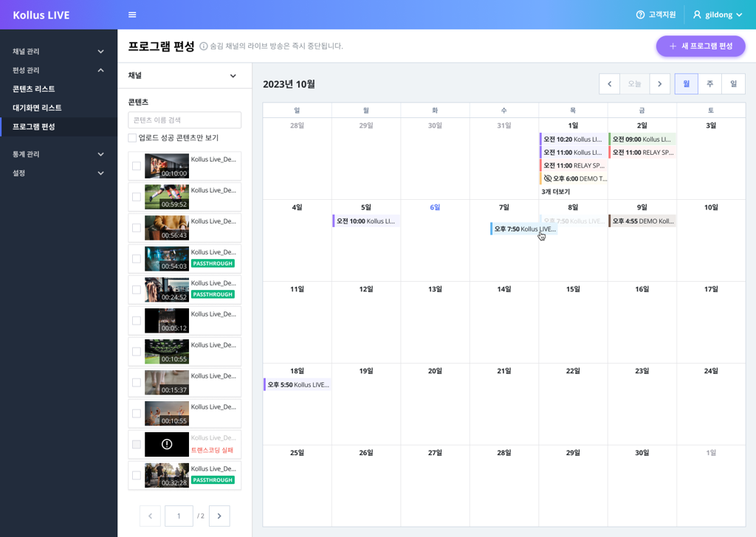This screenshot has width=756, height=537.
Task: Click the 콘텐츠 이름 검색 search field
Action: [x=185, y=119]
